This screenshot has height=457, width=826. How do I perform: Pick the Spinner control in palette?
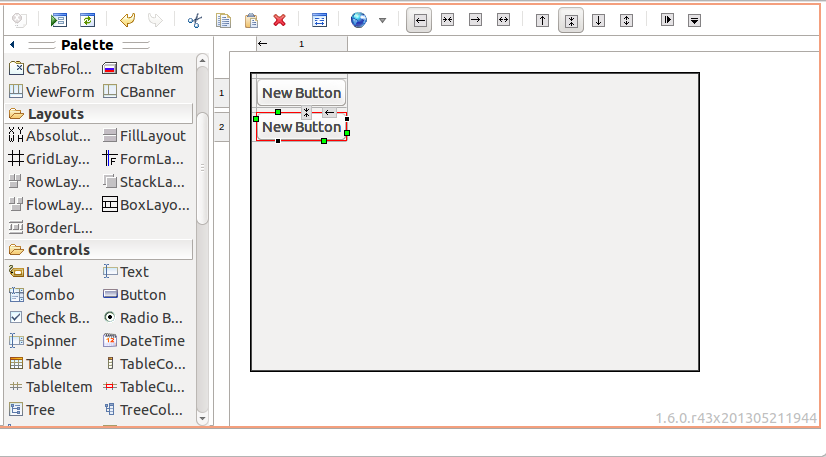tap(43, 341)
